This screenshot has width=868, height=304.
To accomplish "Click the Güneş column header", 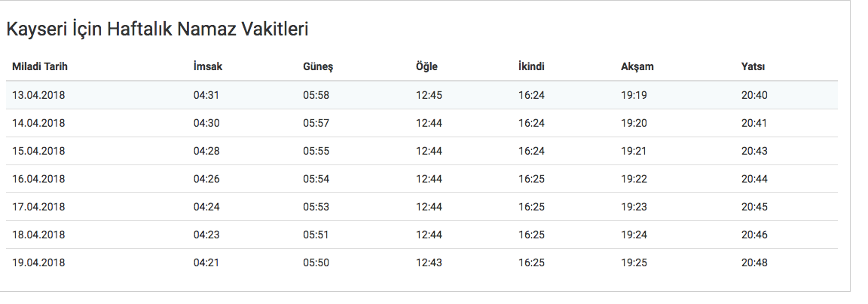I will click(318, 66).
